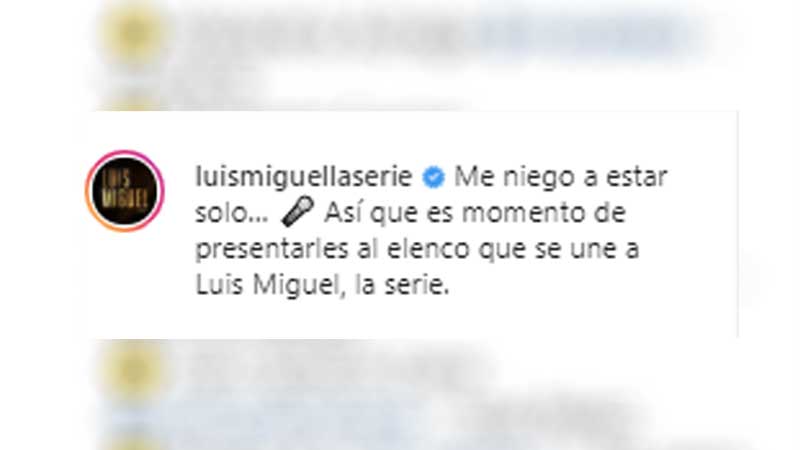
Task: Click the phrase 'Me niego a estar'
Action: point(560,177)
